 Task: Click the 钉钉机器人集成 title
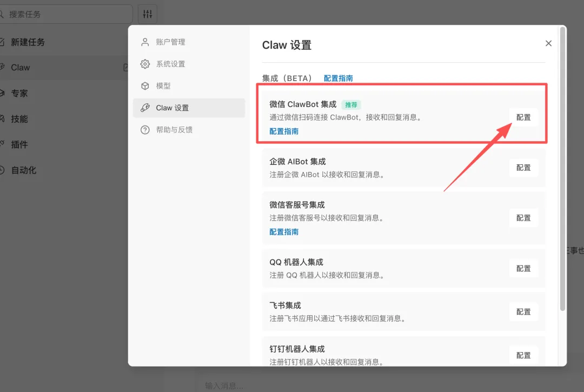[x=297, y=349]
